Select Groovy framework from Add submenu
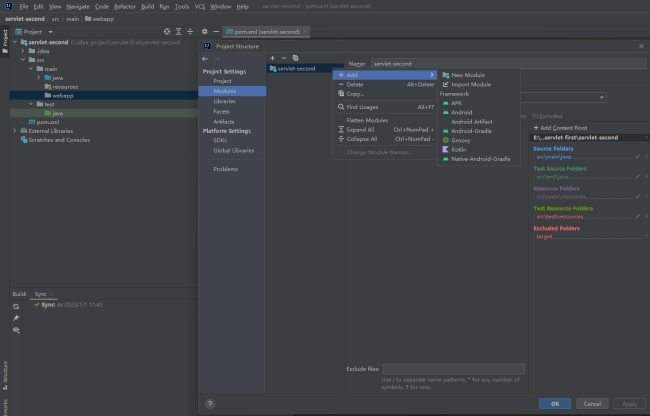Viewport: 650px width, 416px height. coord(461,140)
